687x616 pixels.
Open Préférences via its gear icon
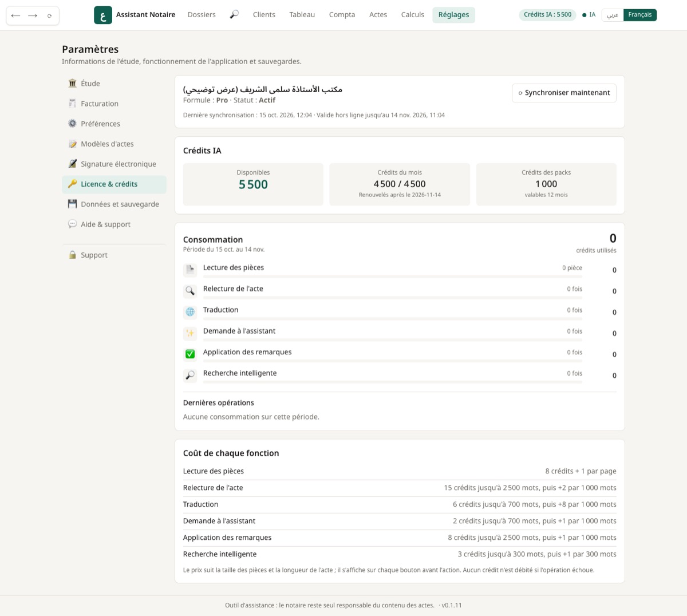[x=72, y=124]
